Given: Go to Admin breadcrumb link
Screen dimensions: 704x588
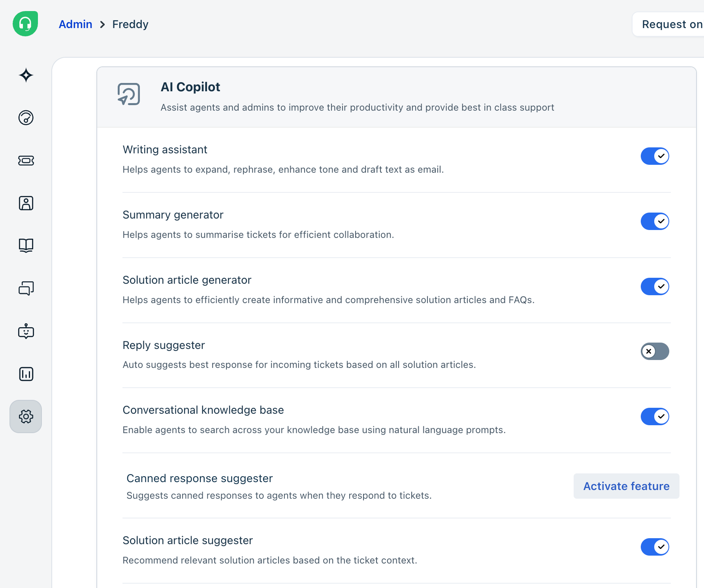Looking at the screenshot, I should click(75, 24).
